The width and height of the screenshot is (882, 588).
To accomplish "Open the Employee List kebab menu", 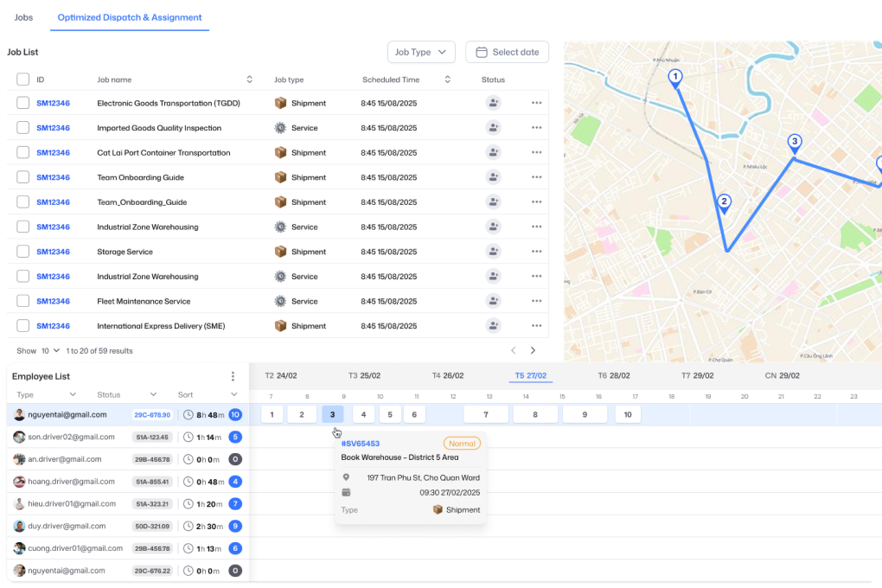I will coord(232,376).
